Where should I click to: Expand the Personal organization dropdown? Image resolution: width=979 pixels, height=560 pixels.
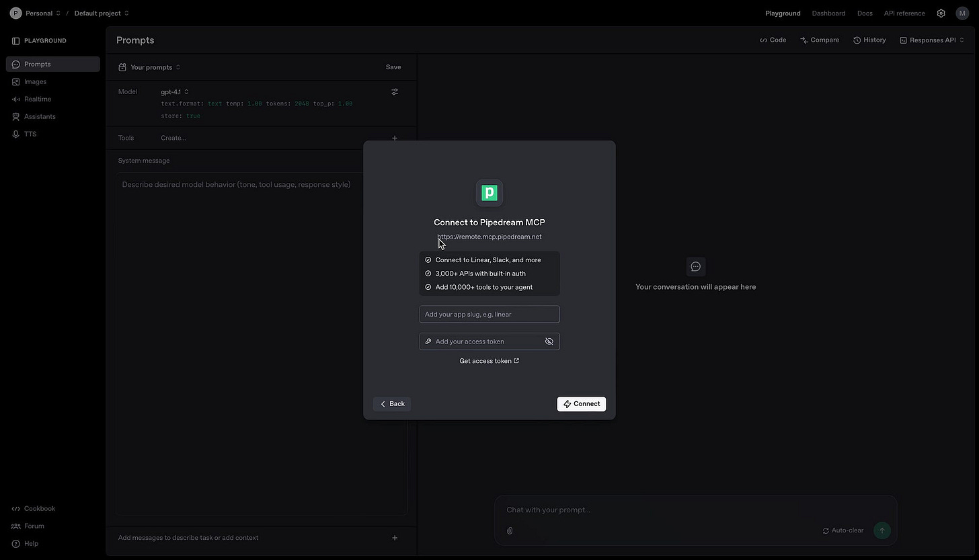[x=43, y=13]
